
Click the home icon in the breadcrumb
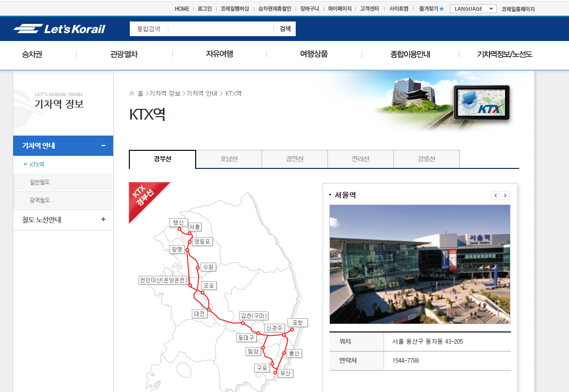point(132,93)
